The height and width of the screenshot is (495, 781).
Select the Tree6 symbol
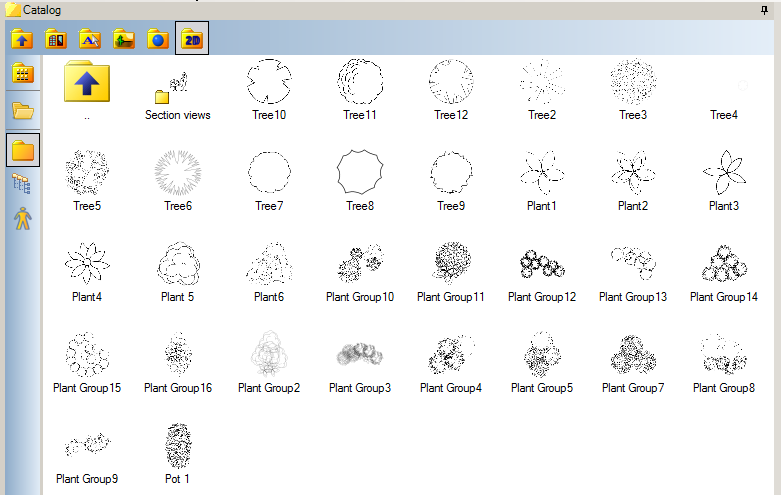[x=178, y=172]
